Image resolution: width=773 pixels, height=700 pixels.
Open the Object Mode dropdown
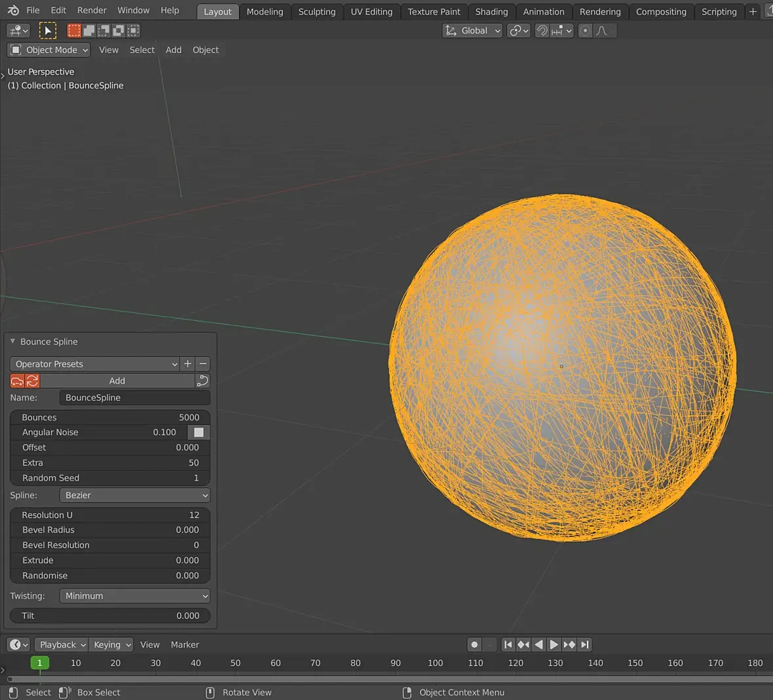(49, 50)
